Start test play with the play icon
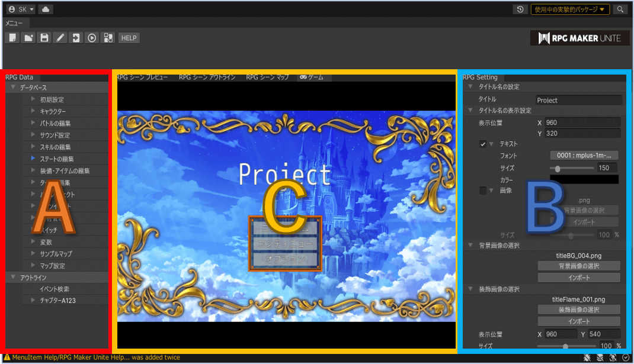634x364 pixels. click(92, 38)
